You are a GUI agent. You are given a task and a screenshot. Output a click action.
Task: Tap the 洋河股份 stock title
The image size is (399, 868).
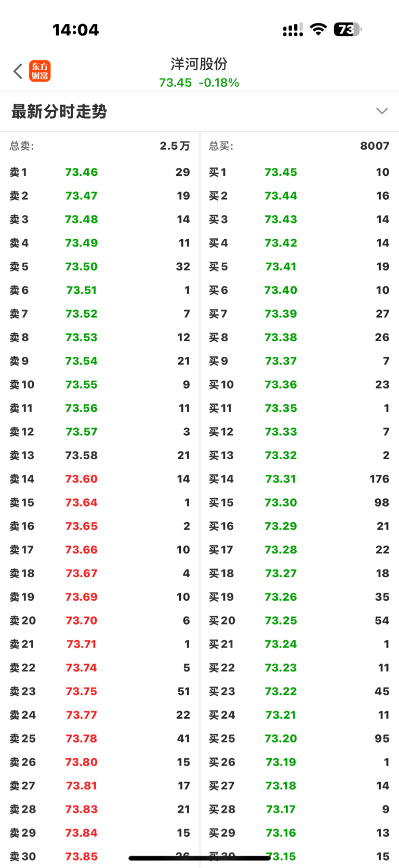tap(199, 64)
